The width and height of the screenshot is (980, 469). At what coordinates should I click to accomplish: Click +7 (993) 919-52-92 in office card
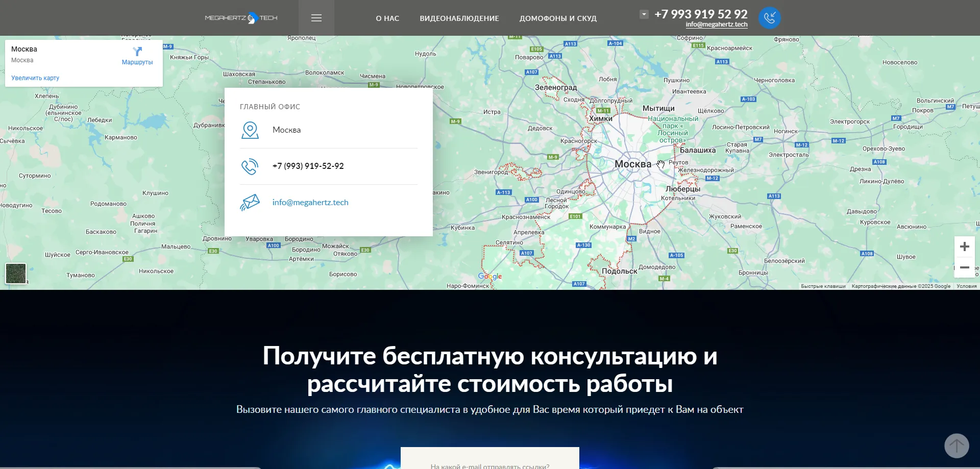click(x=308, y=166)
